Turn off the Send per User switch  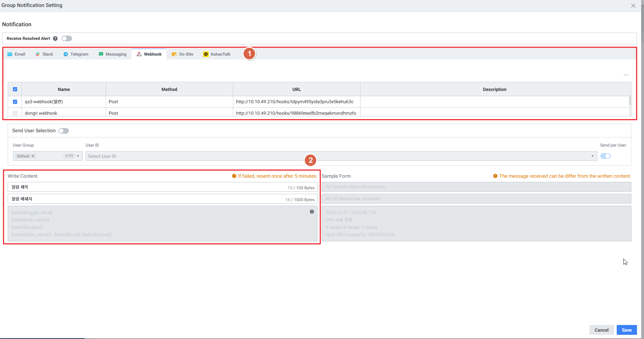[606, 156]
